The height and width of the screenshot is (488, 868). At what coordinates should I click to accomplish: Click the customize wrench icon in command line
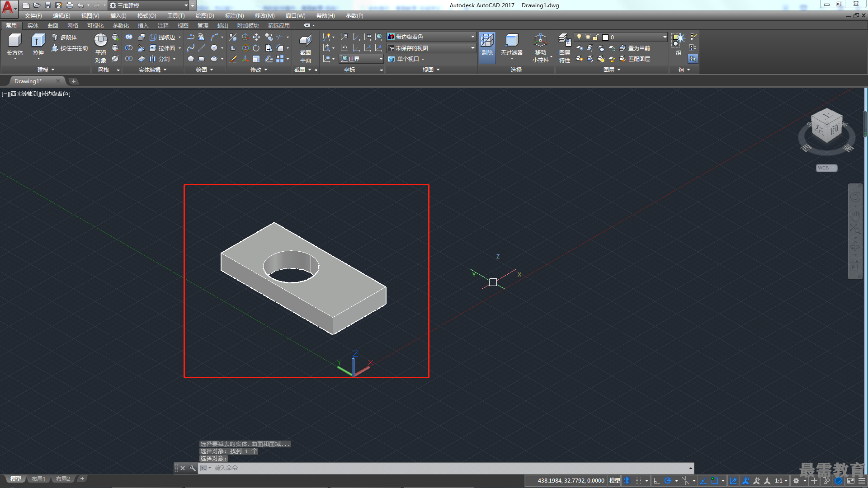pos(193,468)
